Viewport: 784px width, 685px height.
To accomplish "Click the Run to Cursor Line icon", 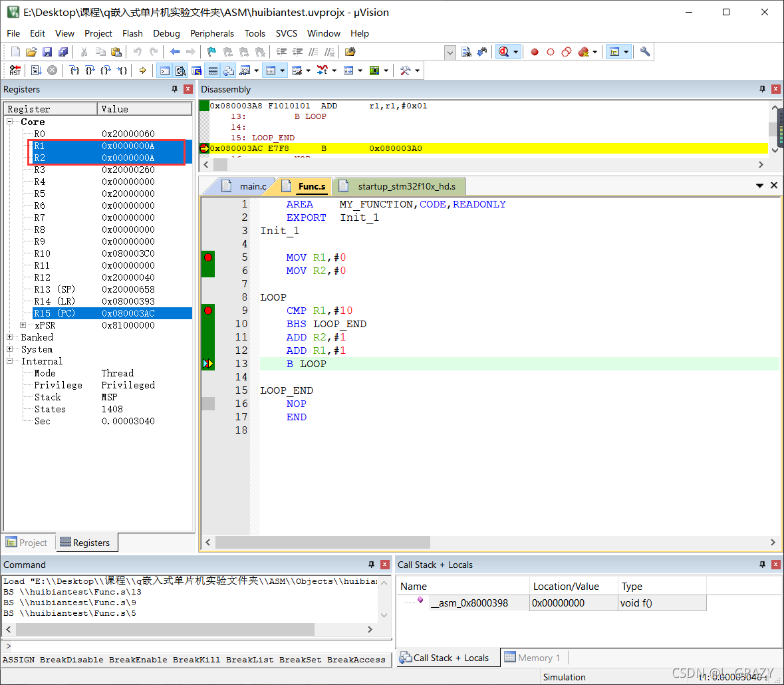I will tap(122, 70).
